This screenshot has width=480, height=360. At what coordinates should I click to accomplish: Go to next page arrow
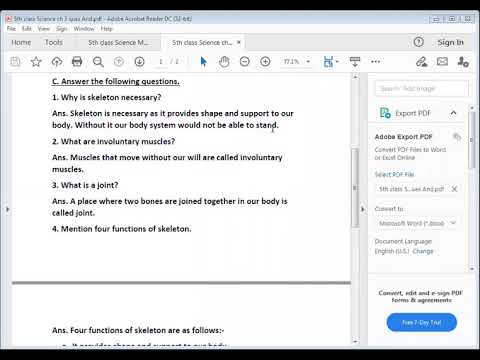pos(139,62)
